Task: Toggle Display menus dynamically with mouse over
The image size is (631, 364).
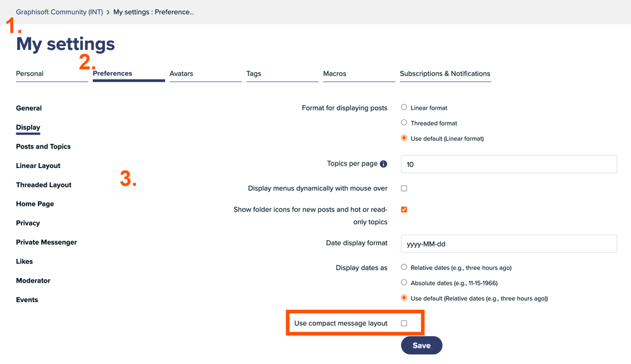Action: tap(403, 188)
